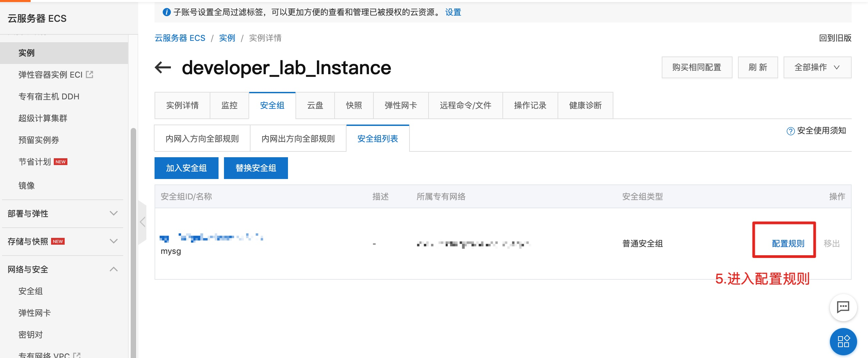
Task: Open the chat feedback bubble icon
Action: click(843, 307)
